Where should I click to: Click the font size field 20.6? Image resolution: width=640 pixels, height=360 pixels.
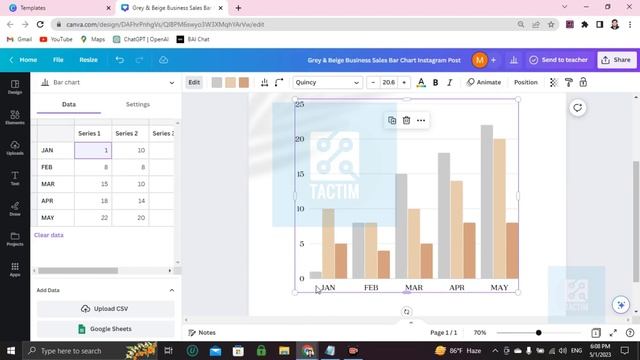(389, 82)
